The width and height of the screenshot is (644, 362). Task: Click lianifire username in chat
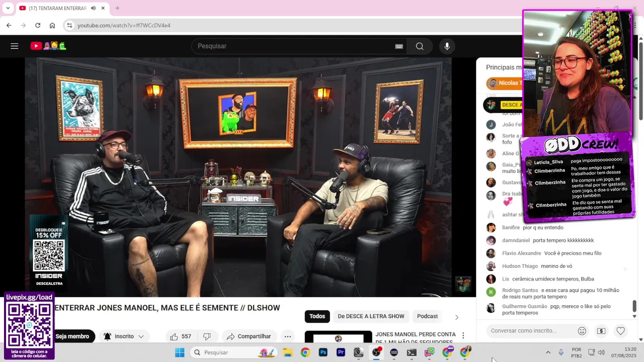click(511, 227)
